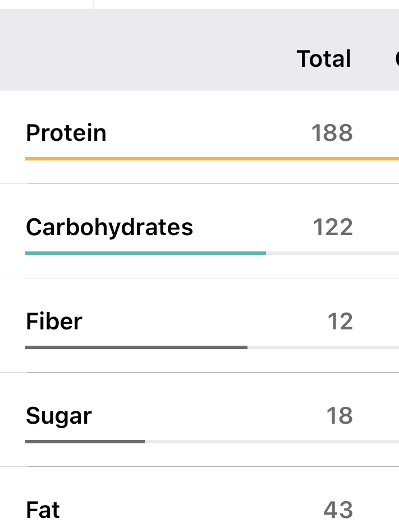Click the dark gray Sugar progress bar
The height and width of the screenshot is (532, 399).
click(85, 442)
